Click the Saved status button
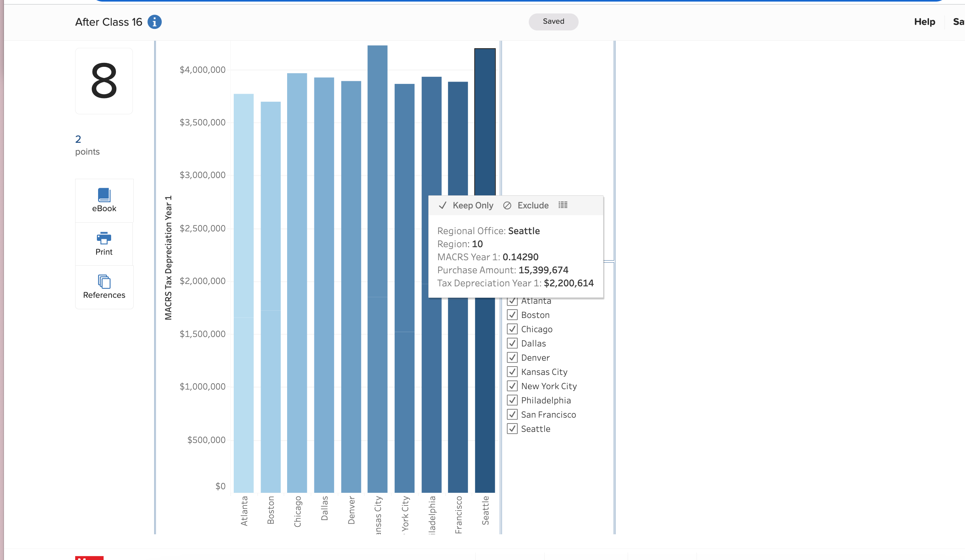Screen dimensions: 965x560 coord(553,21)
